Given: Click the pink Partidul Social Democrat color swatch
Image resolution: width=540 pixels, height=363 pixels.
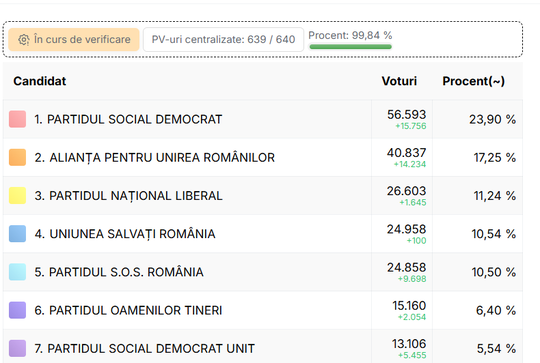Looking at the screenshot, I should coord(17,119).
